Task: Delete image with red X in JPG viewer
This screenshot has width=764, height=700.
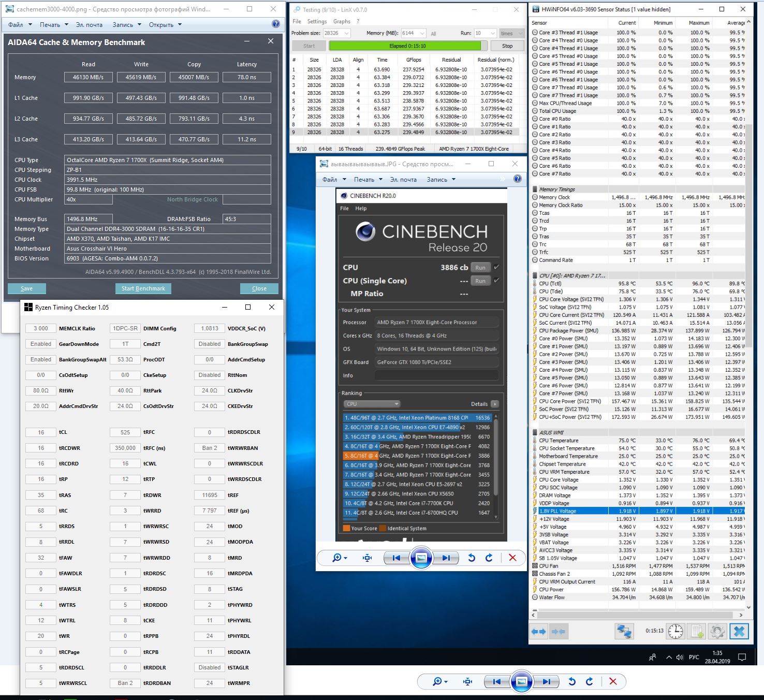Action: point(512,558)
